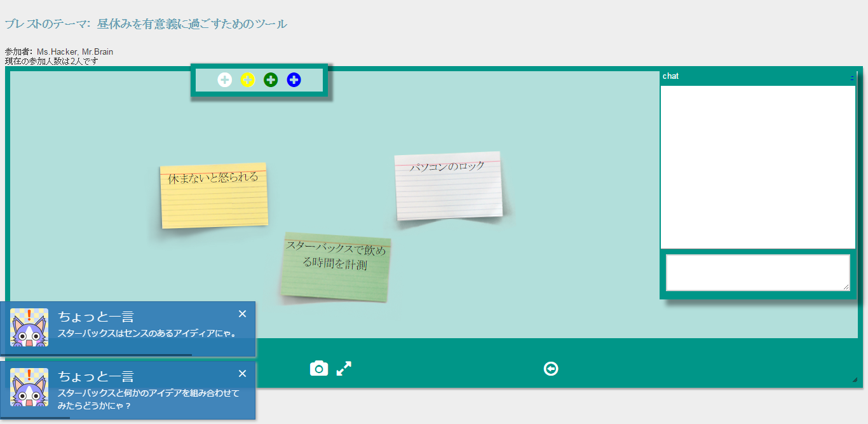Add a blue sticky note
This screenshot has width=868, height=424.
(x=294, y=80)
